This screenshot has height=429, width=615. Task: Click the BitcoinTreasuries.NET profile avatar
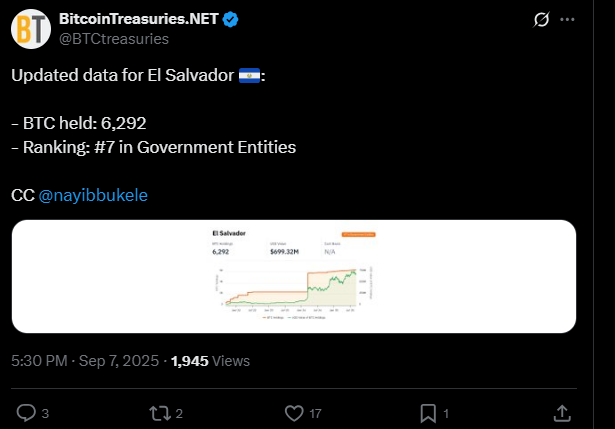31,28
